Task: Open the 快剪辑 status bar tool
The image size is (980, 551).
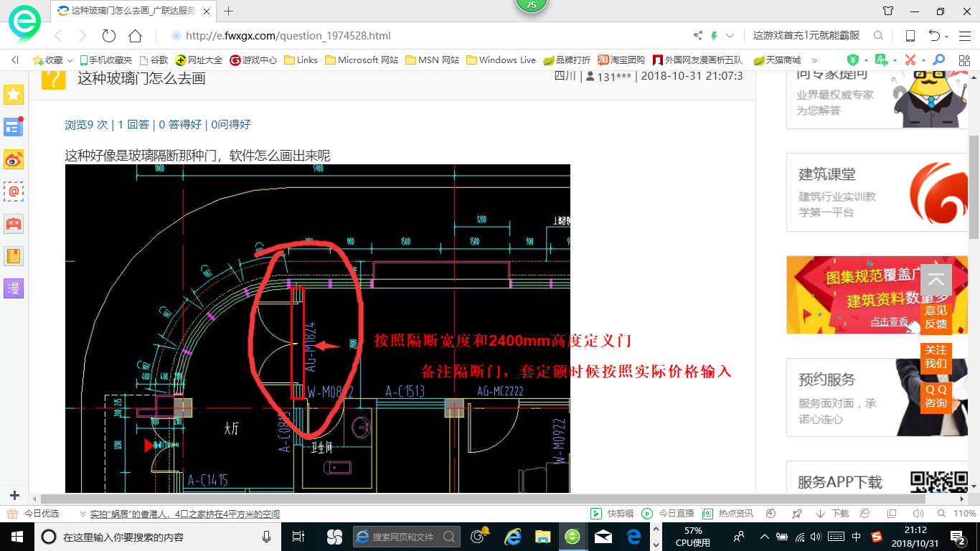Action: 612,514
